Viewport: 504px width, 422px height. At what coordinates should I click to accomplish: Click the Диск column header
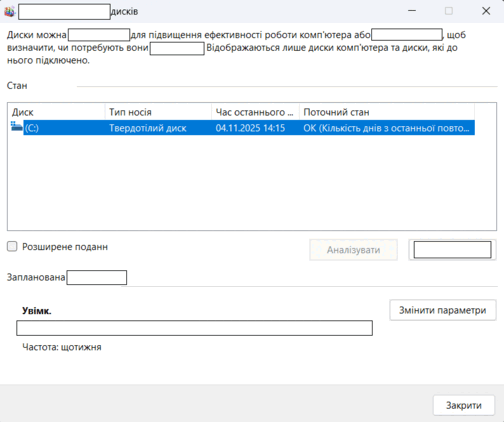pos(56,112)
